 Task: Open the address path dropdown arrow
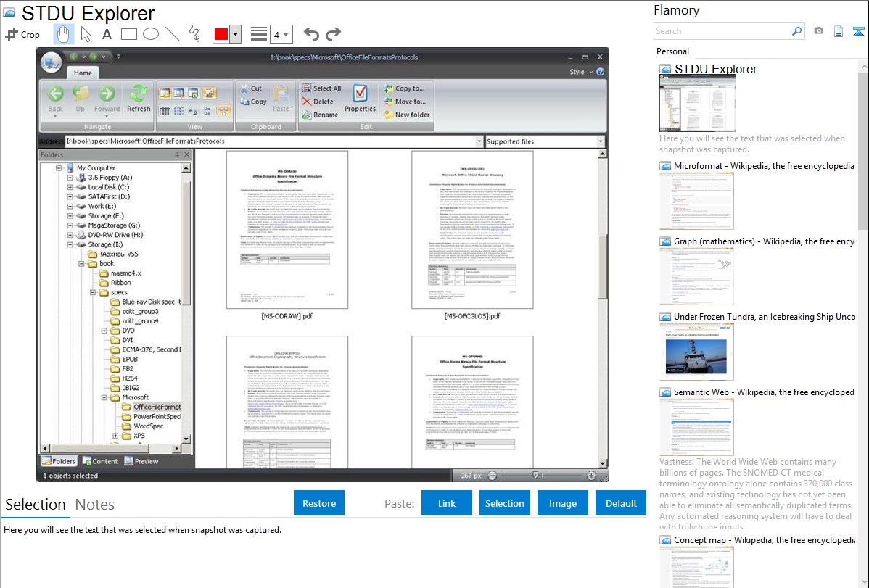479,141
